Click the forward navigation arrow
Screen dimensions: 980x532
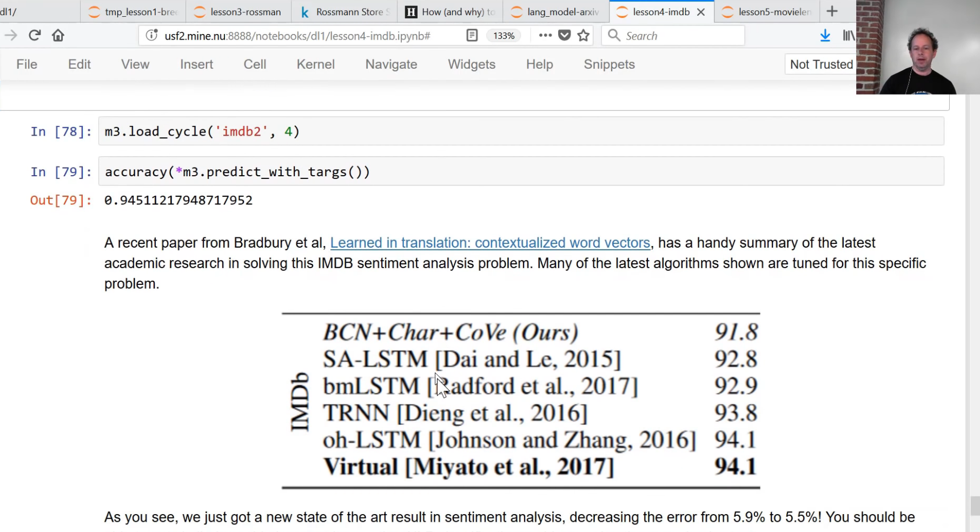11,36
